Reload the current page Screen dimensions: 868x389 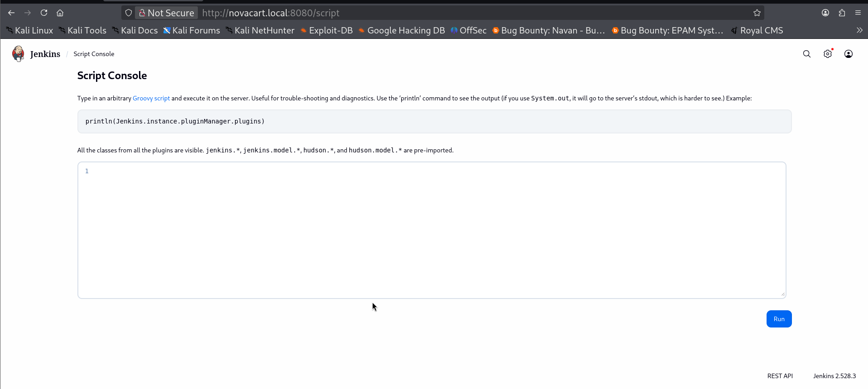pos(44,13)
